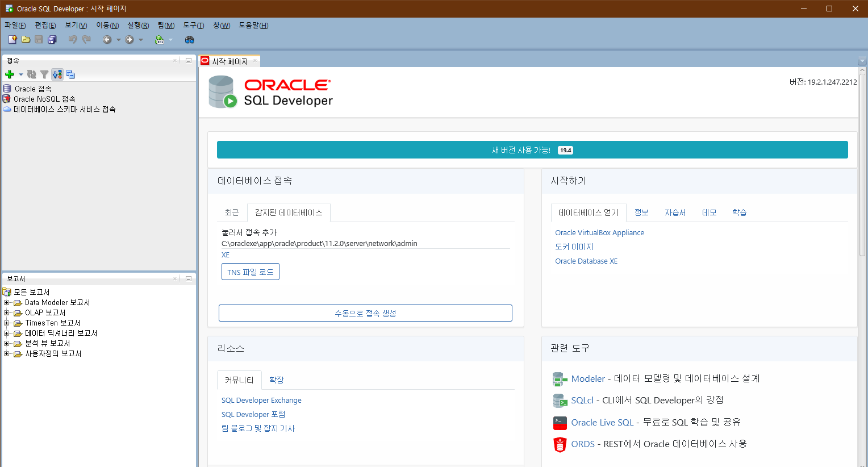Click the Redo toolbar arrow
This screenshot has height=467, width=868.
86,39
